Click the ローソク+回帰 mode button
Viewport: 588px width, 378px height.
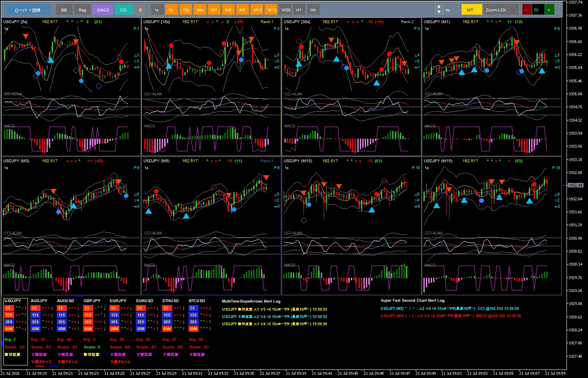[x=28, y=10]
